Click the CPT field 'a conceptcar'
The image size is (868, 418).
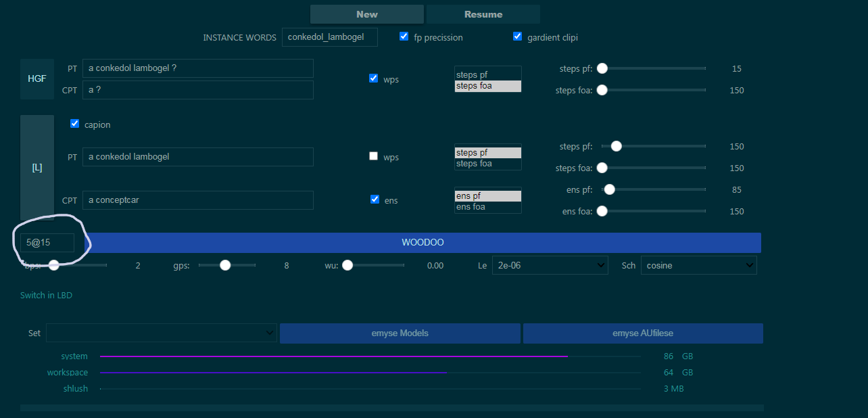click(x=198, y=200)
